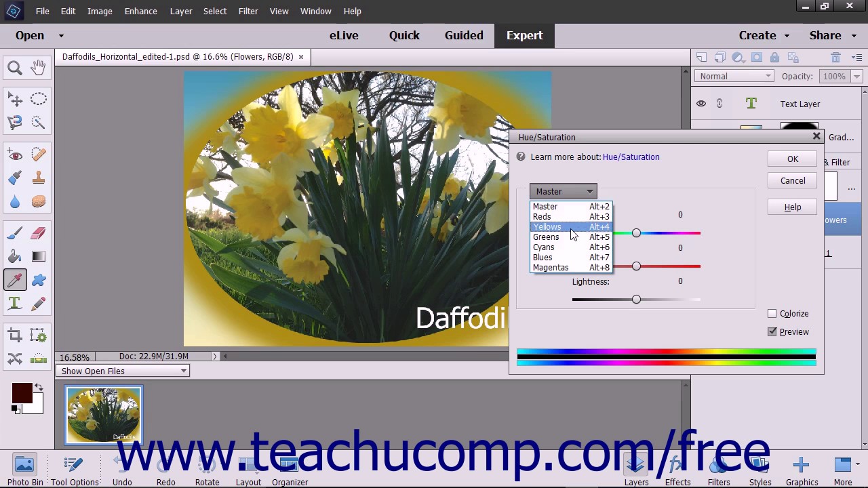Screen dimensions: 868x488
Task: Open the Enhance menu
Action: coord(140,11)
